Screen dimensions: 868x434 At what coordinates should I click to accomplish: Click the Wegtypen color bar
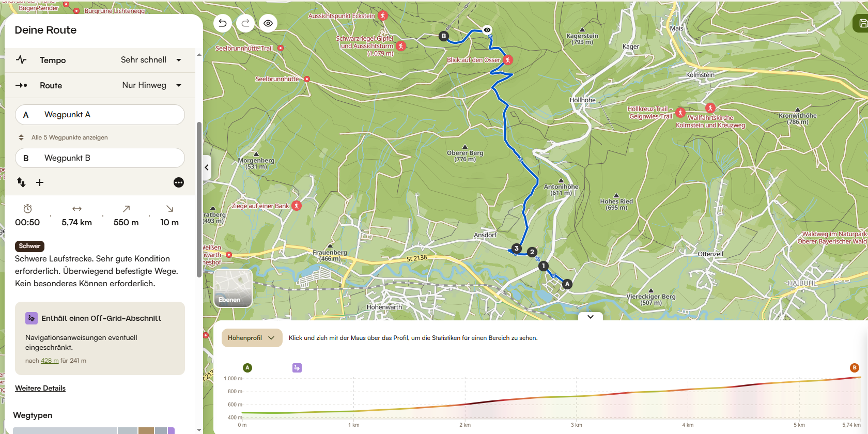[x=93, y=430]
